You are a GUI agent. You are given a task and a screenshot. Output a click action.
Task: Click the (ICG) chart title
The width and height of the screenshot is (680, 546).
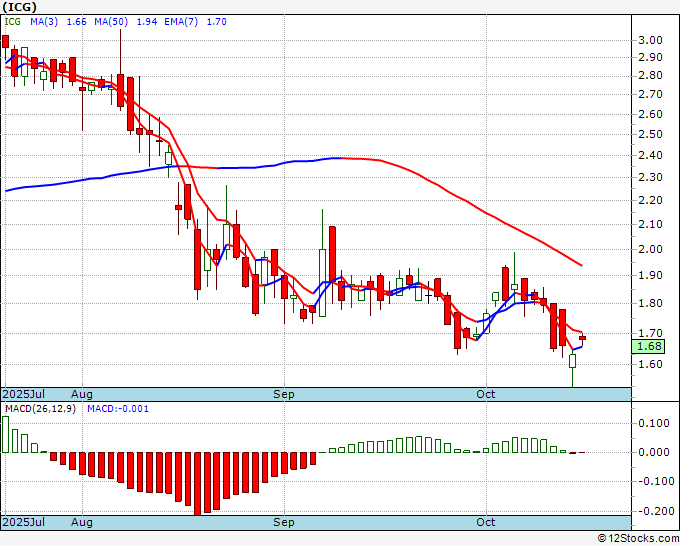click(20, 7)
